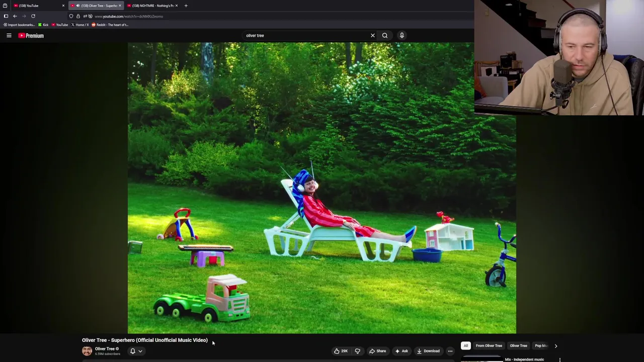Like the video with the thumbs-up 29K button
This screenshot has height=362, width=644.
pos(341,351)
